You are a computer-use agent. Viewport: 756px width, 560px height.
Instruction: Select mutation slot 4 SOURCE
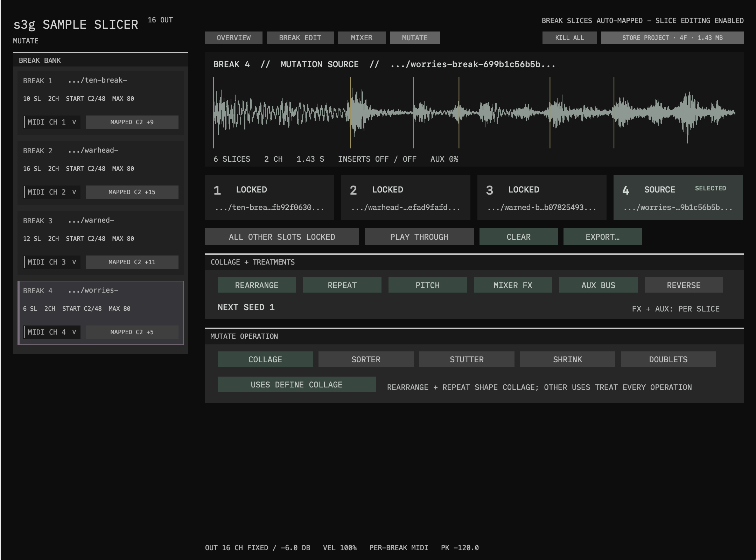point(678,197)
